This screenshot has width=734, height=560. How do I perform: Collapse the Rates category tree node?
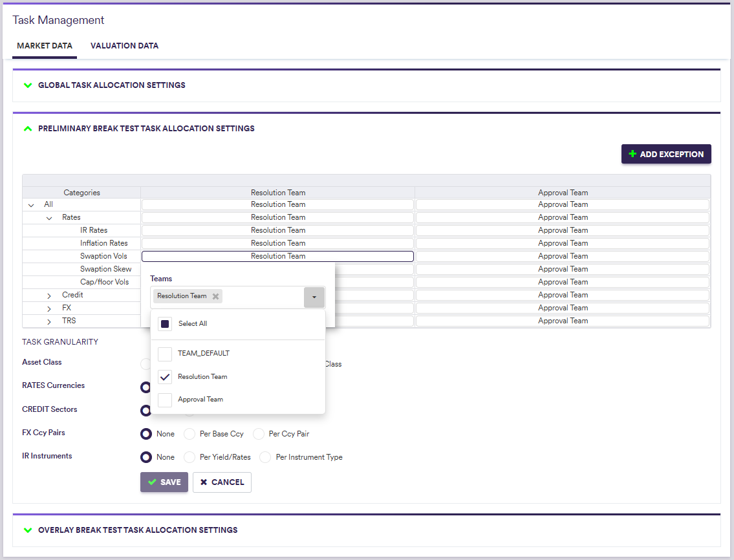point(49,218)
